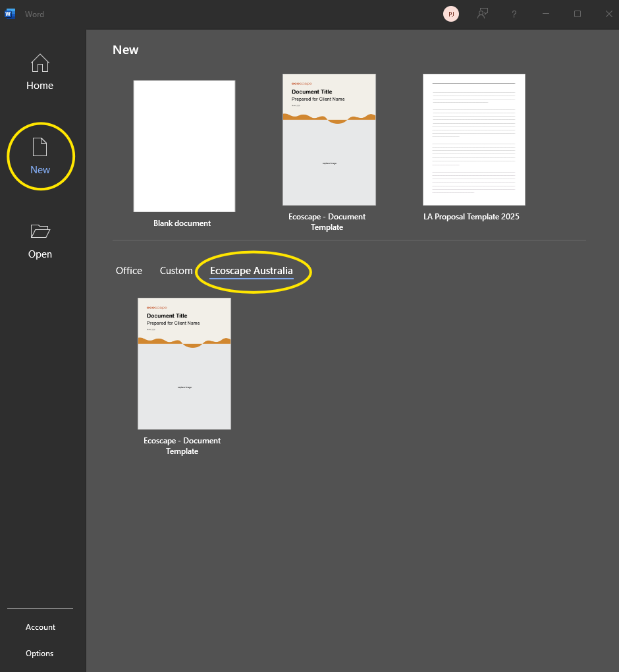Screen dimensions: 619x672
Task: Open the Ecoscape template under Ecoscape Australia
Action: pyautogui.click(x=184, y=363)
